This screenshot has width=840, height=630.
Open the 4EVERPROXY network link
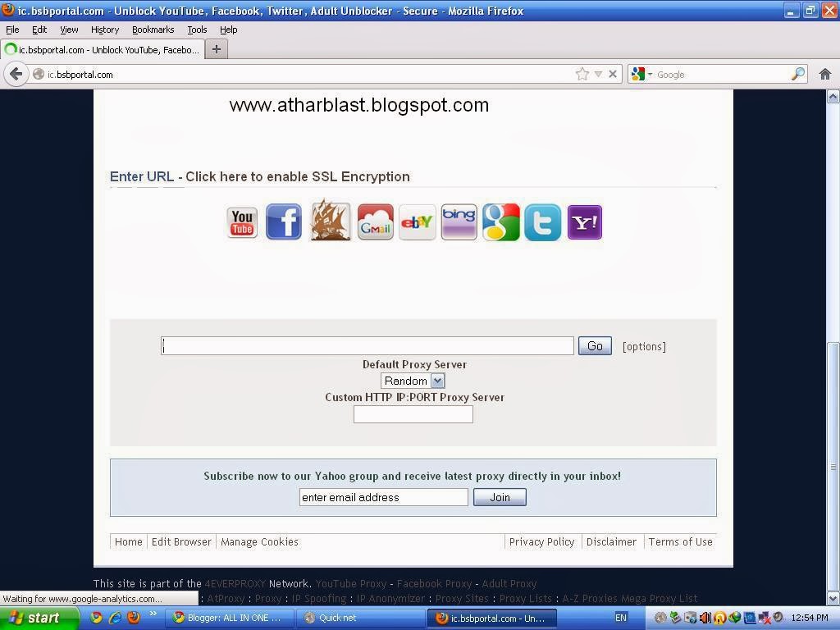tap(235, 583)
